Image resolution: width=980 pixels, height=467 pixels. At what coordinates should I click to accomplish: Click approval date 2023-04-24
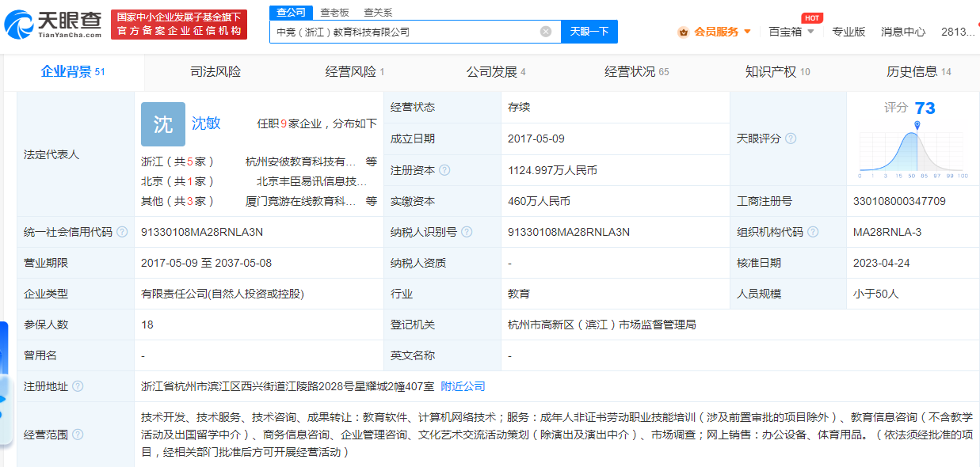pyautogui.click(x=882, y=263)
